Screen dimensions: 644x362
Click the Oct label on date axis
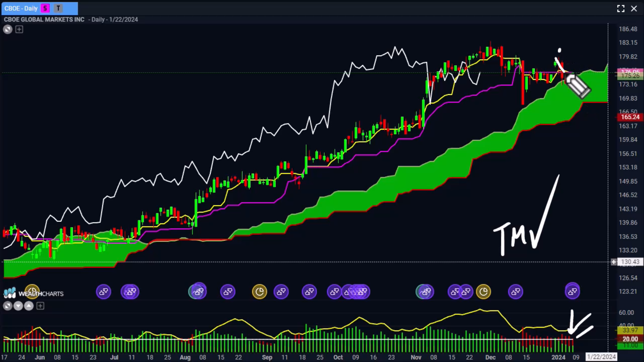(338, 357)
